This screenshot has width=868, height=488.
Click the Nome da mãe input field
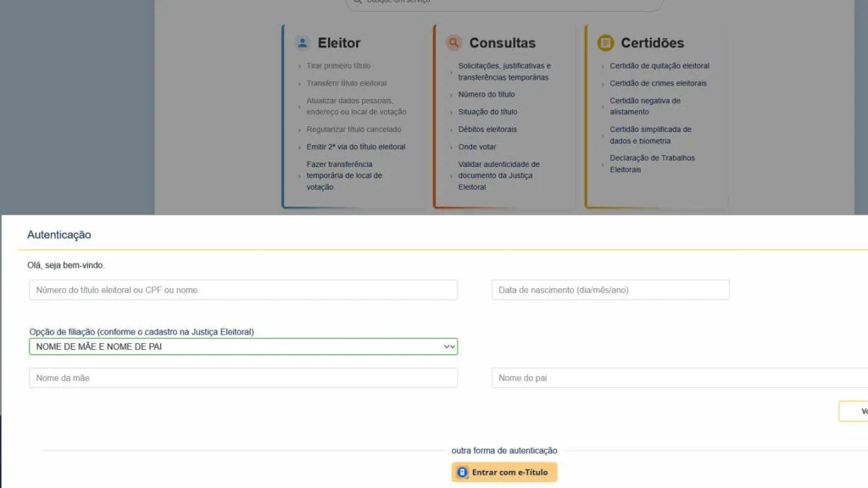243,378
